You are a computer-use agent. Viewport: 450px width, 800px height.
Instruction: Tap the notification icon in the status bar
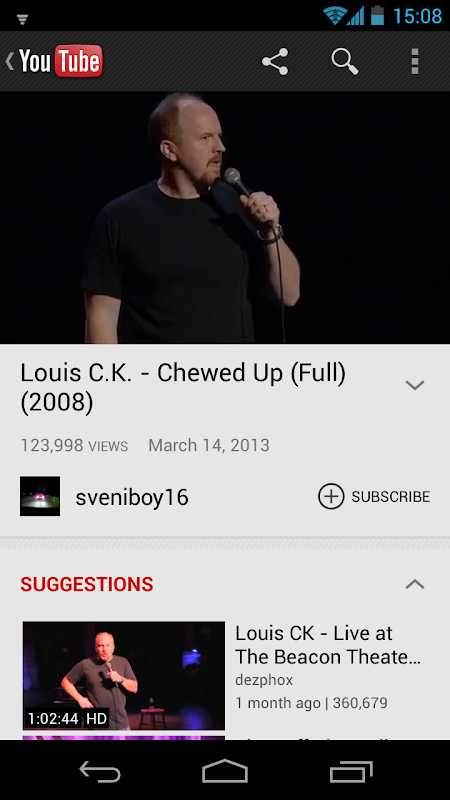pyautogui.click(x=22, y=19)
